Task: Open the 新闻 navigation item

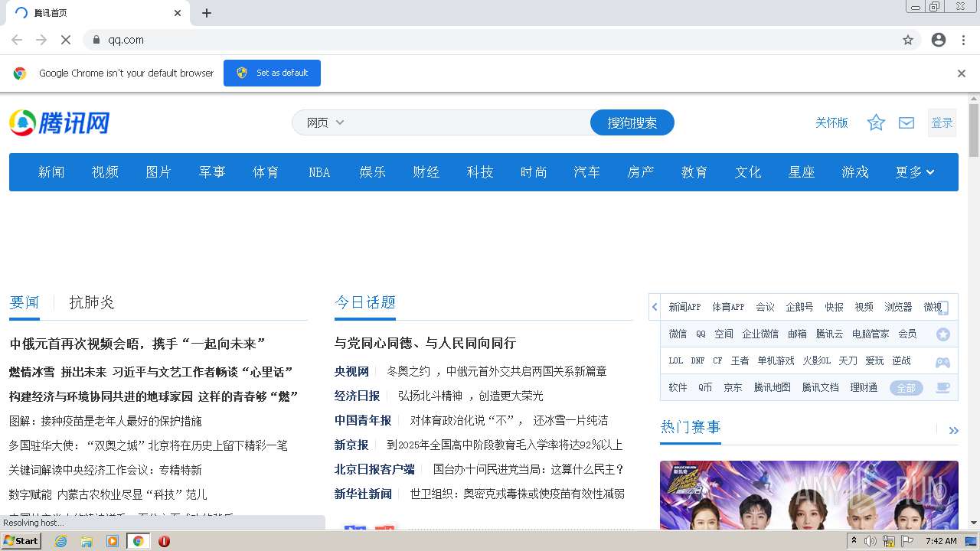Action: [x=51, y=172]
